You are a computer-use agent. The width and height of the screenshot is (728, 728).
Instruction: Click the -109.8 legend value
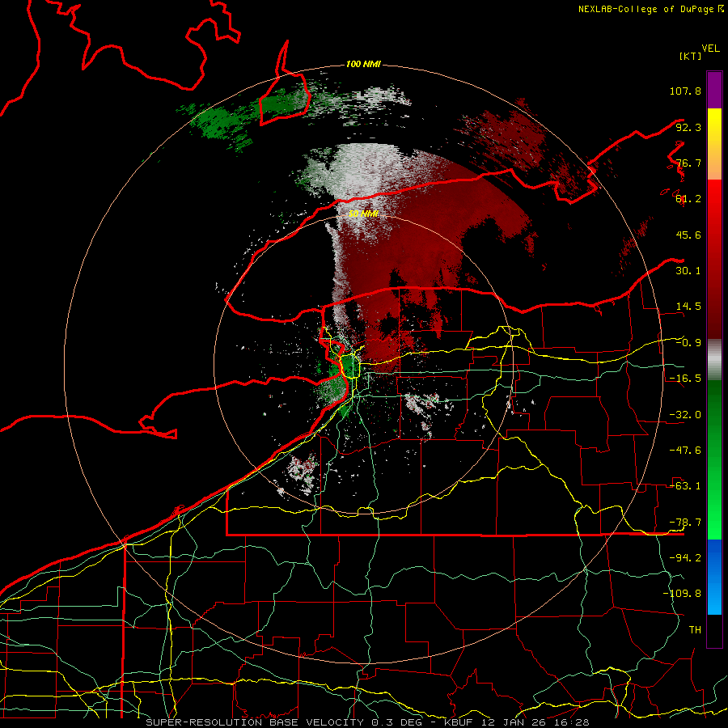click(x=682, y=594)
